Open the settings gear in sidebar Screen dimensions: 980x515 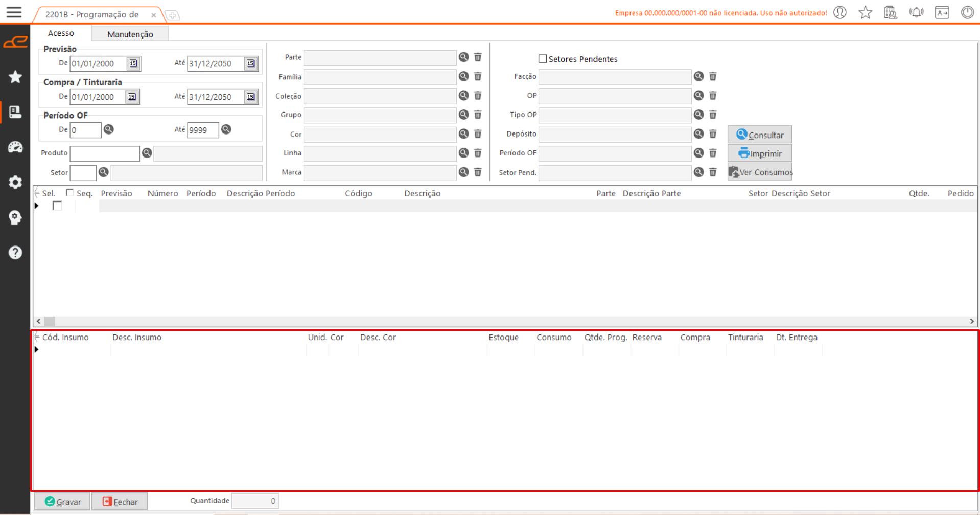click(15, 182)
